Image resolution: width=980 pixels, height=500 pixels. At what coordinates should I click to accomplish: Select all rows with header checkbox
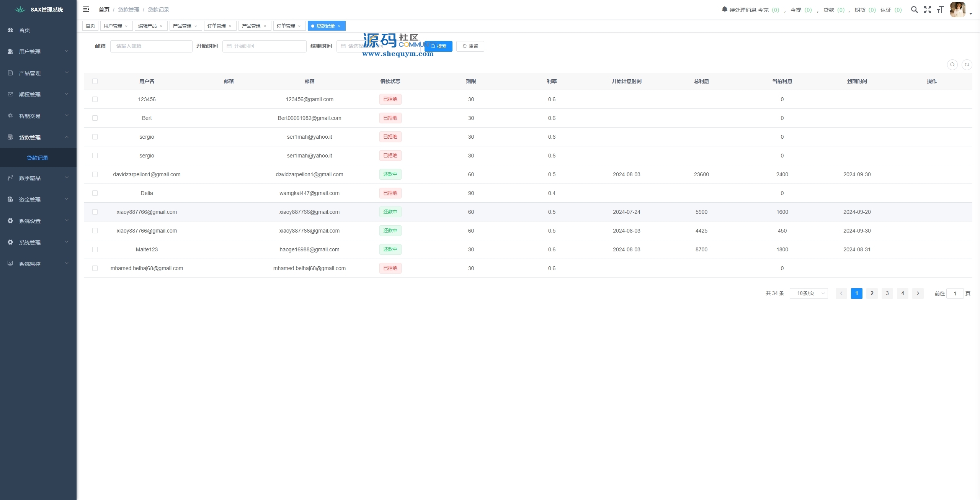pos(95,81)
